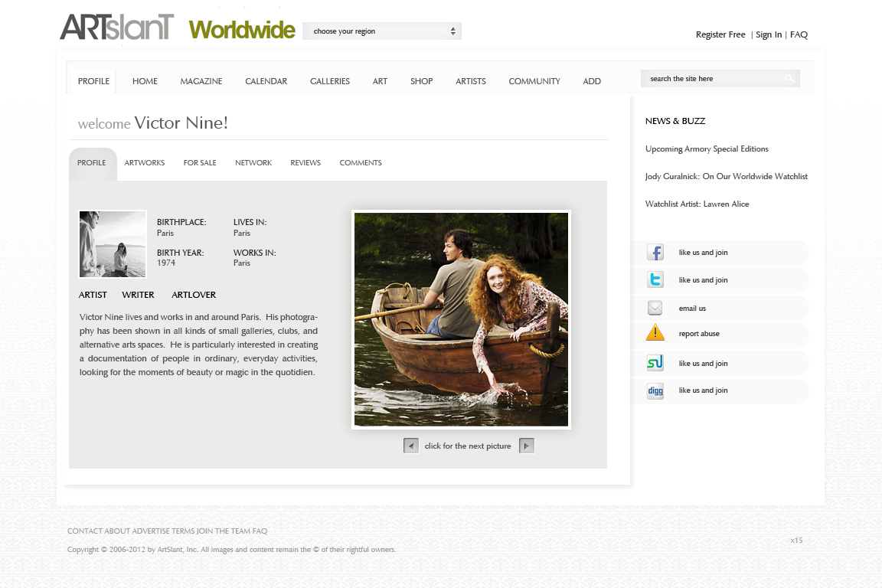Open Magazine in the main navigation
Image resolution: width=882 pixels, height=588 pixels.
tap(201, 81)
